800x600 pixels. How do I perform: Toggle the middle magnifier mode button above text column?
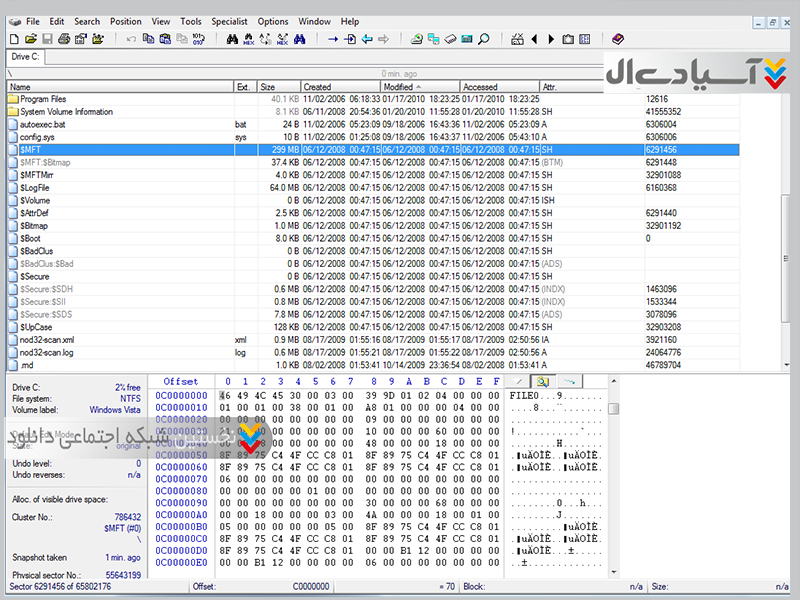(x=543, y=381)
